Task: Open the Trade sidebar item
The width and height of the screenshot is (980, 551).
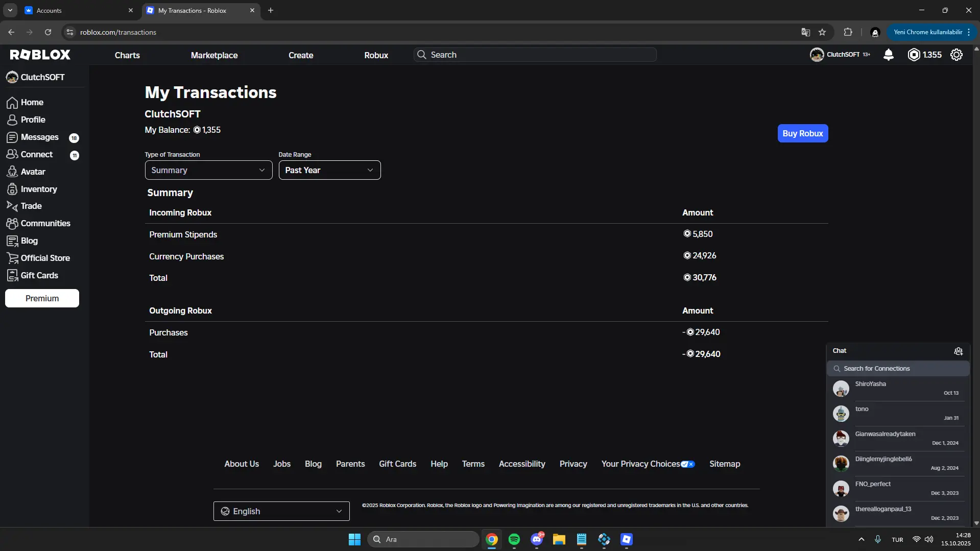Action: pyautogui.click(x=31, y=206)
